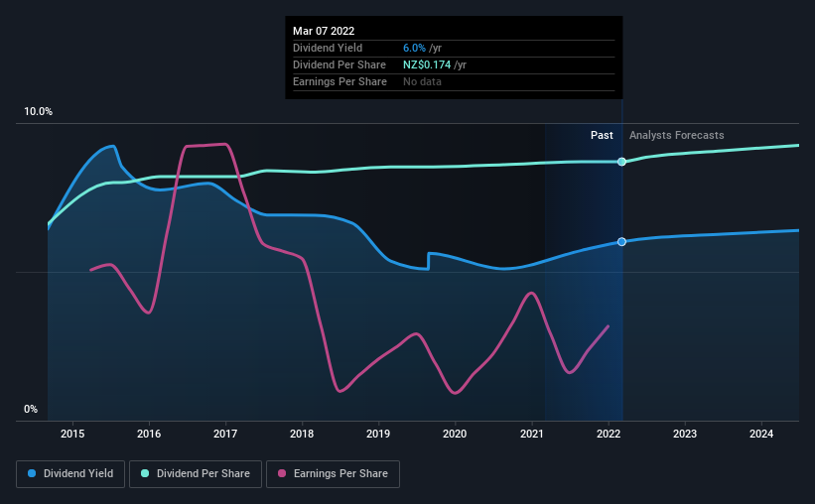Click the 2022 x-axis label
Image resolution: width=815 pixels, height=504 pixels.
pos(609,434)
